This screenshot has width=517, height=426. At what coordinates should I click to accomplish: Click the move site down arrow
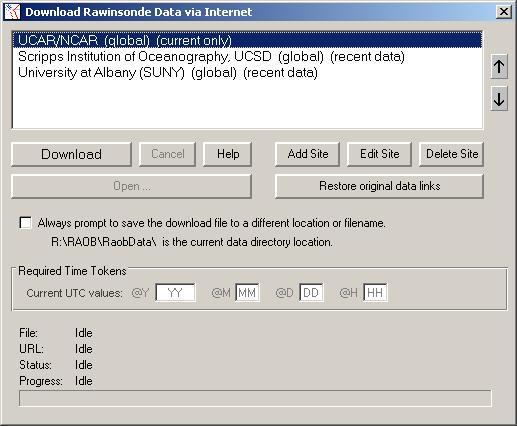(499, 99)
